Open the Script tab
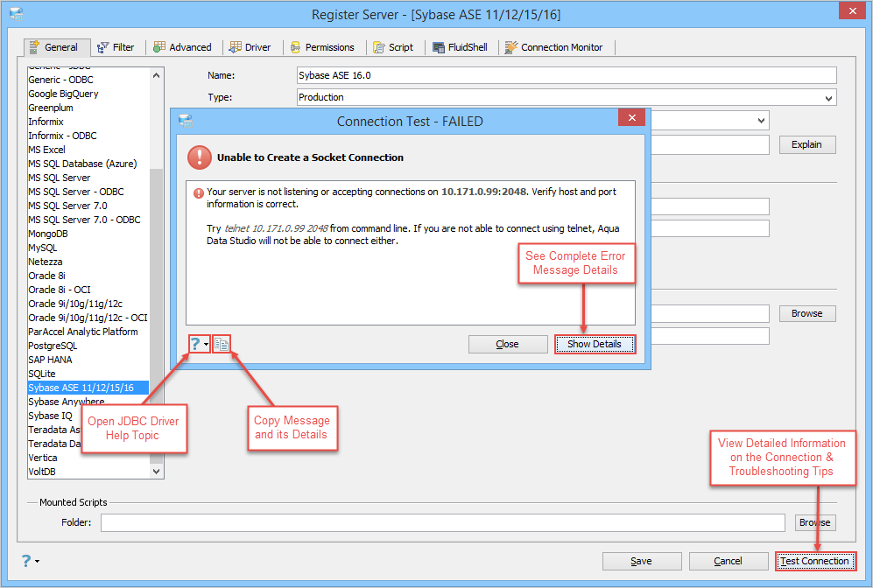 click(x=394, y=47)
